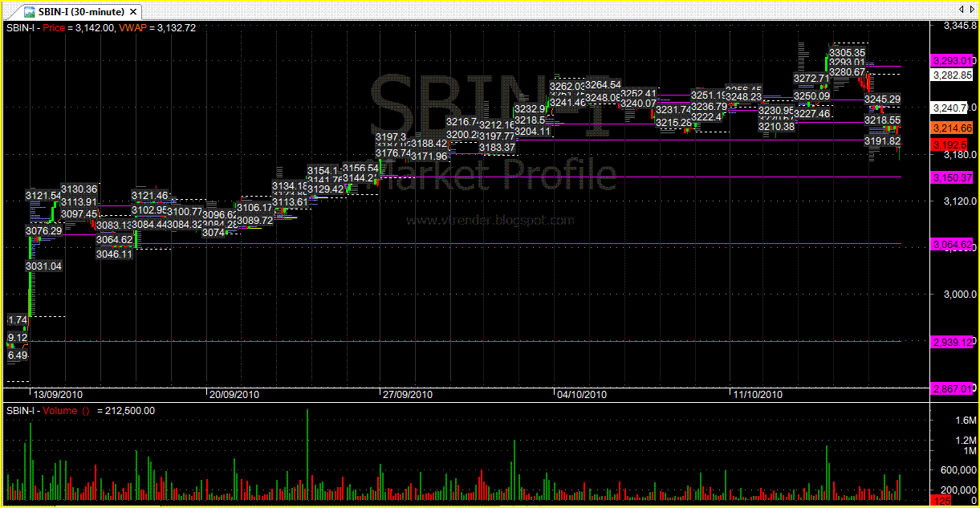Click the 3121.54 profile value label
980x508 pixels.
coord(43,195)
